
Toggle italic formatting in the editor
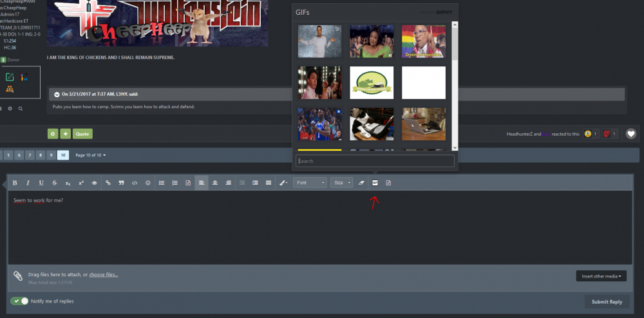28,183
